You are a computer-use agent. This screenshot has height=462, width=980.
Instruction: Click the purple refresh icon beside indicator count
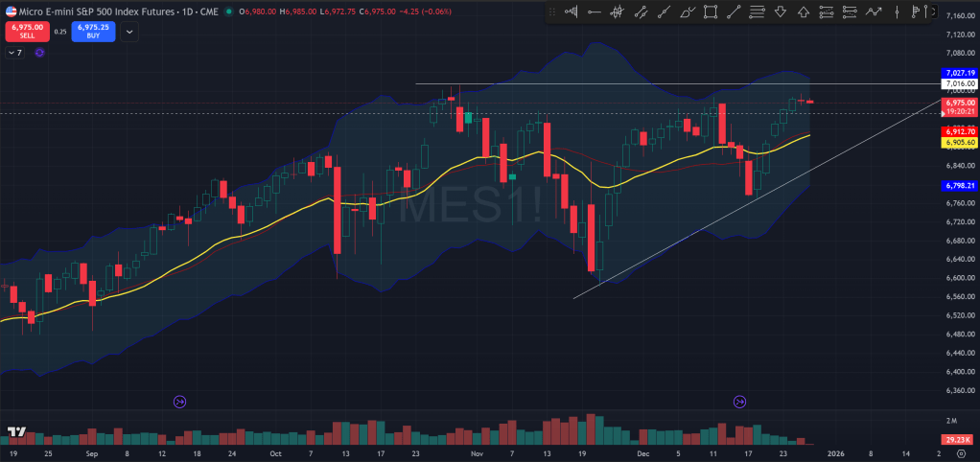point(39,53)
